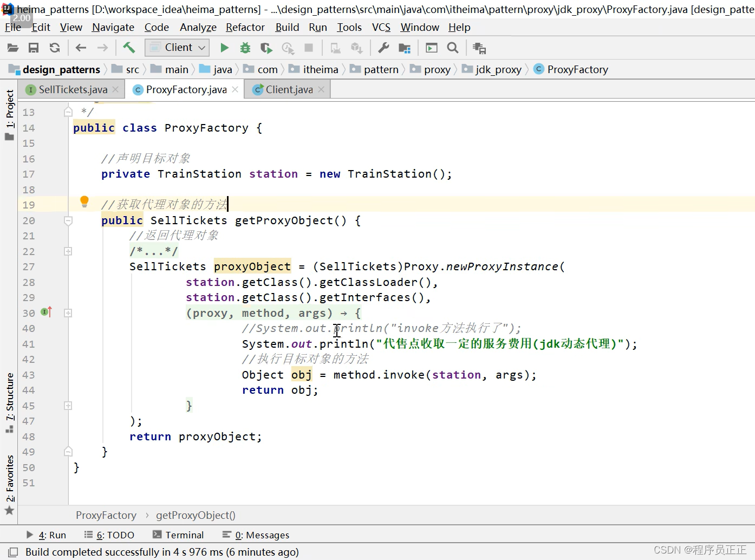Click the implements gutter icon on line 30
This screenshot has width=755, height=560.
[x=47, y=312]
